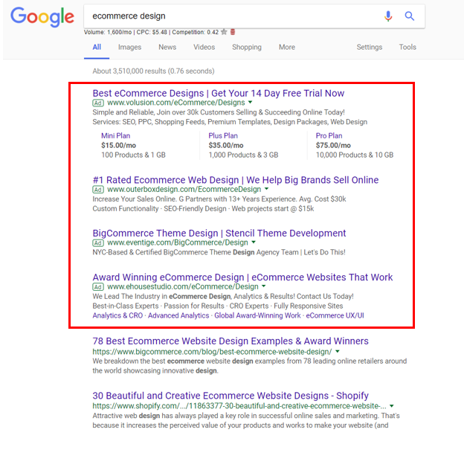464x476 pixels.
Task: Click the Ad badge beside eventige.com URL
Action: click(x=98, y=243)
